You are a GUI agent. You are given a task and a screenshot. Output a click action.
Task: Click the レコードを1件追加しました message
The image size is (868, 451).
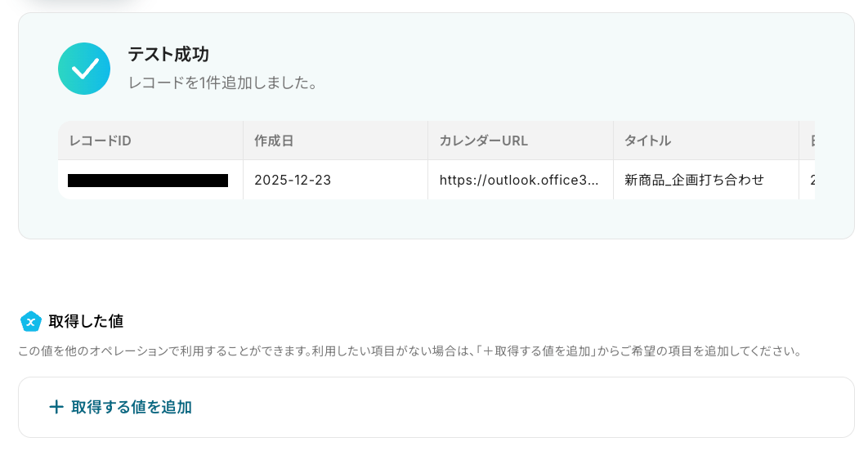pos(223,83)
